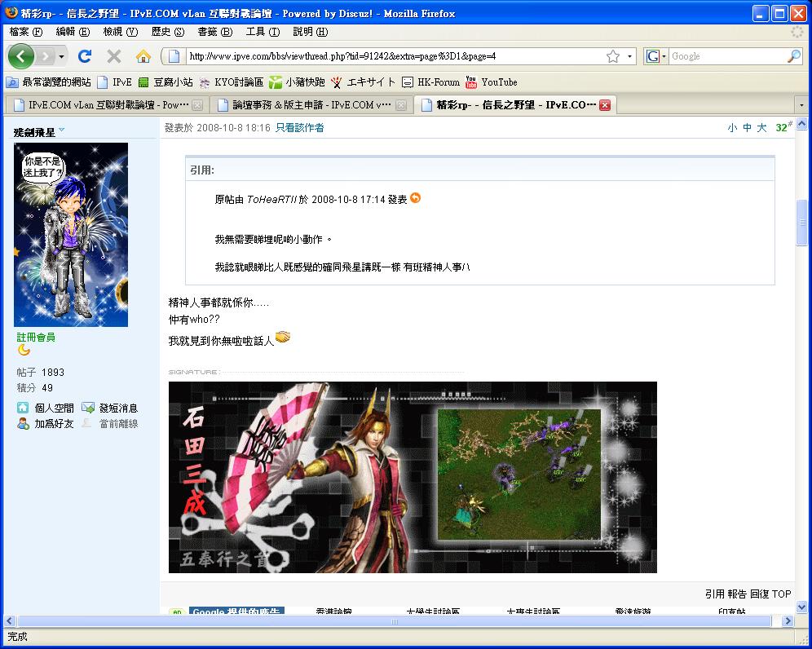Click the 發短消息 link
Image resolution: width=812 pixels, height=649 pixels.
(118, 408)
